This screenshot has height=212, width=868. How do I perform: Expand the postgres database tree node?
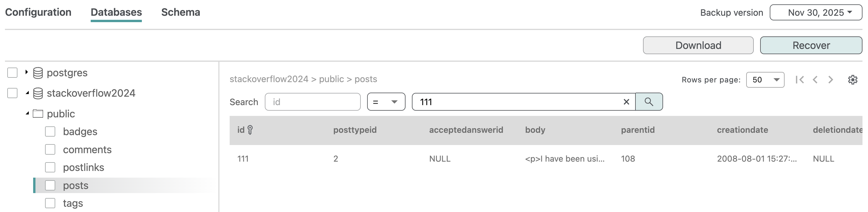[26, 72]
